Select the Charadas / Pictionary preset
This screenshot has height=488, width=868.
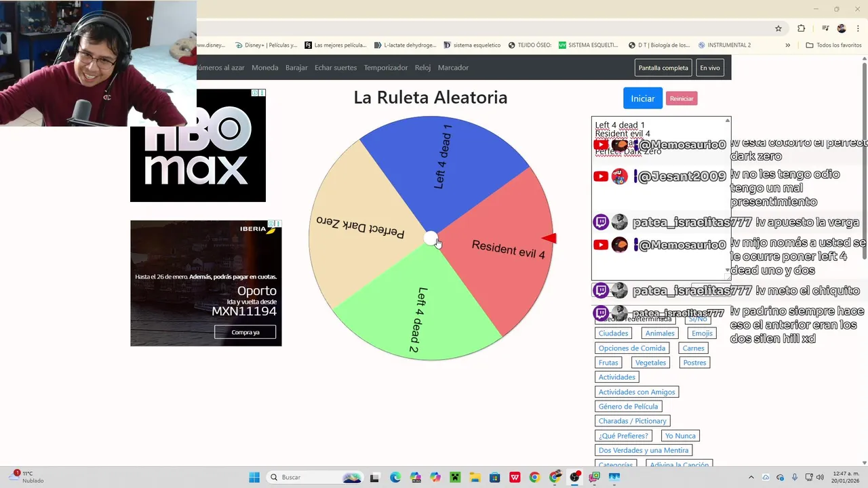(x=633, y=421)
